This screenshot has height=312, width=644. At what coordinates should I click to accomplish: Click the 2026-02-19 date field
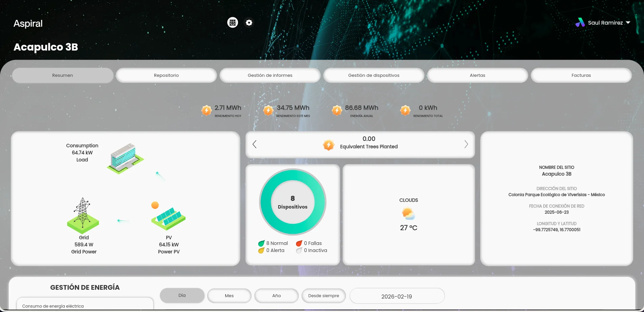tap(397, 296)
